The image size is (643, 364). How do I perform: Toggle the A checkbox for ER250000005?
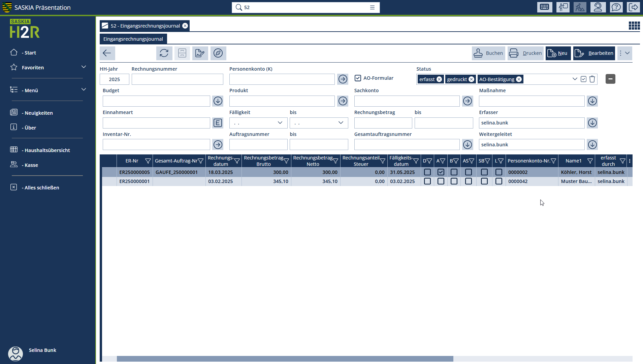441,172
